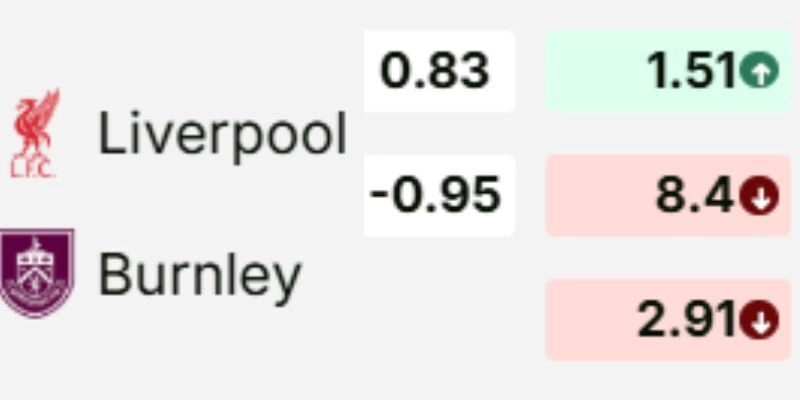Click the red down-arrow beside 8.4
800x400 pixels.
tap(759, 196)
